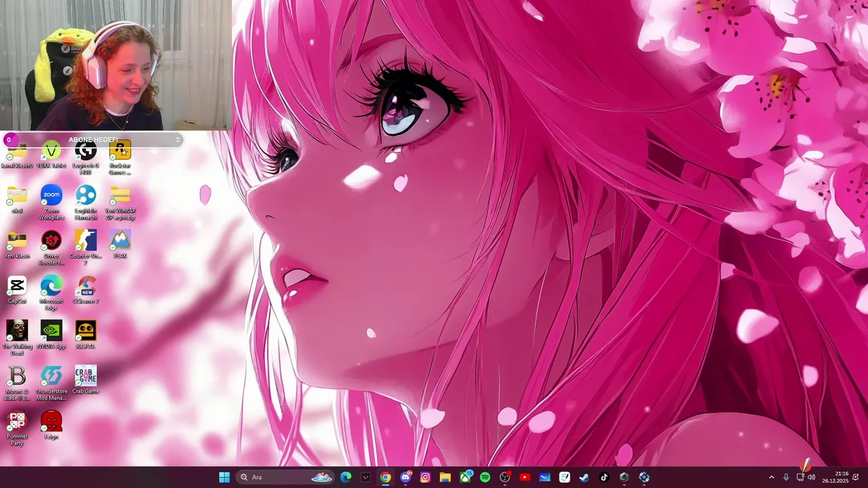Image resolution: width=868 pixels, height=488 pixels.
Task: Open the notification center bell icon
Action: 856,477
